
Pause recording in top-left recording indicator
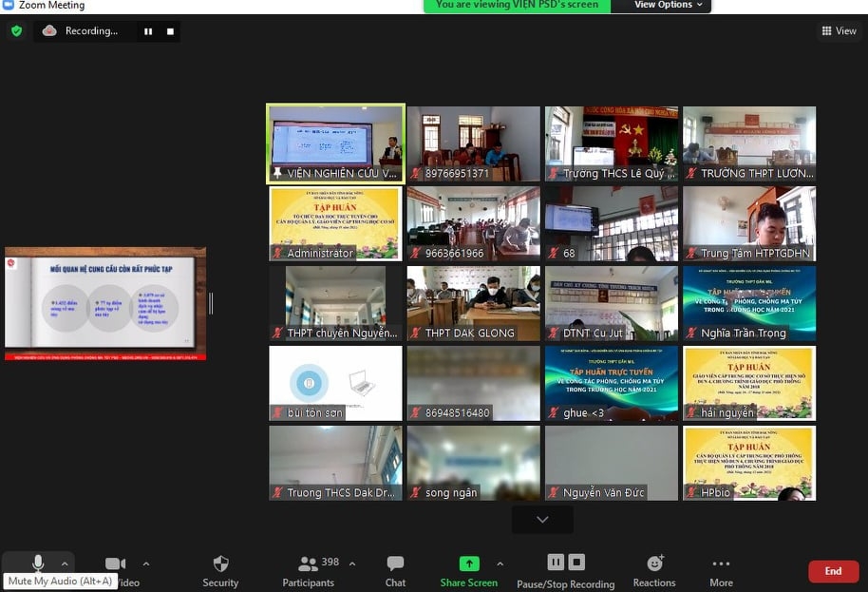point(148,31)
